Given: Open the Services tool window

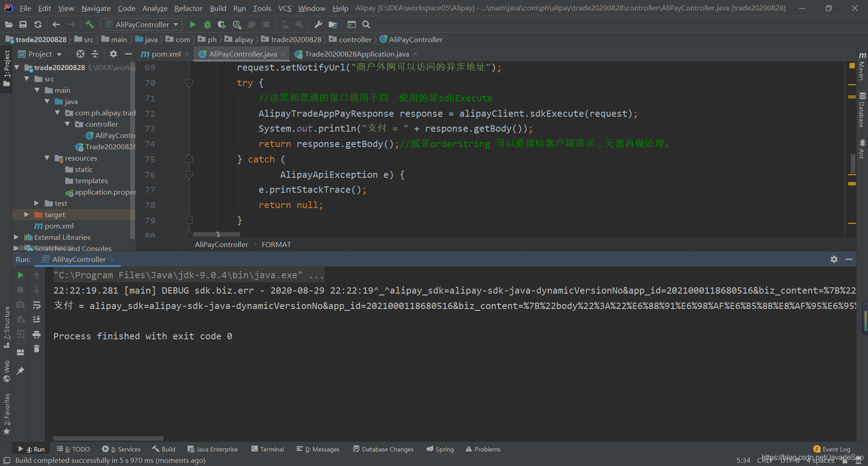Looking at the screenshot, I should [x=121, y=449].
